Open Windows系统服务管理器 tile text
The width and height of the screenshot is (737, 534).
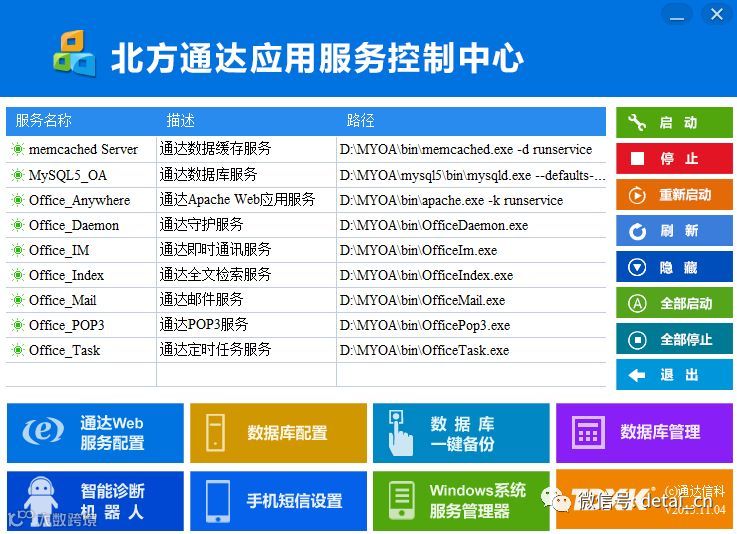[477, 501]
